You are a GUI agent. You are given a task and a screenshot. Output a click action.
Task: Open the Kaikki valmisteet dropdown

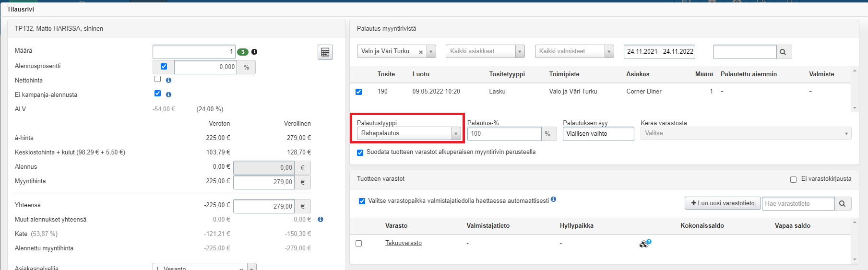(574, 51)
